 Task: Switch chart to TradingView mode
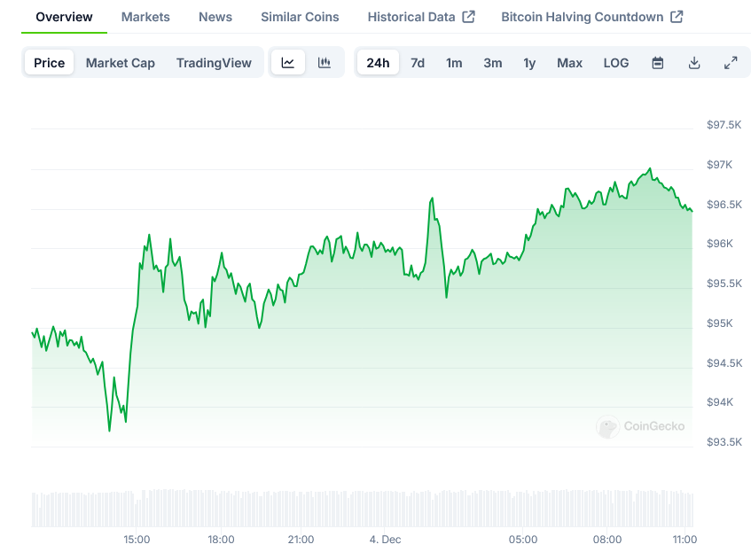214,63
